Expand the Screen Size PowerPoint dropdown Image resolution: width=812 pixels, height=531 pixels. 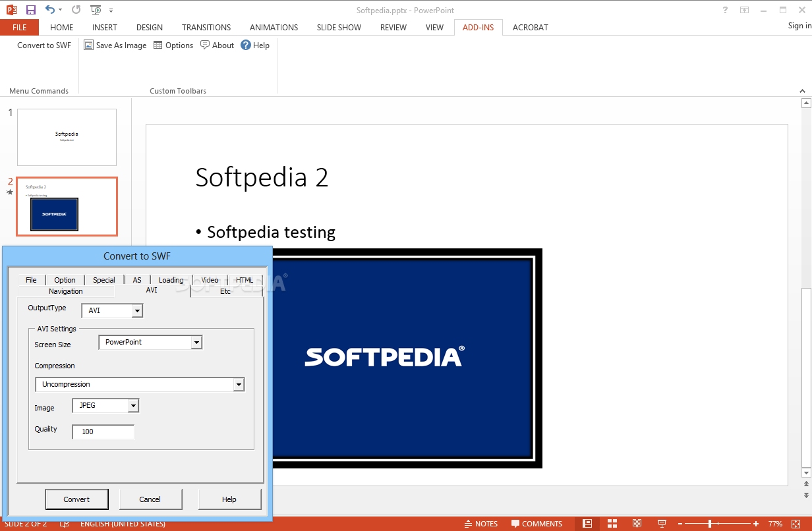pyautogui.click(x=196, y=343)
